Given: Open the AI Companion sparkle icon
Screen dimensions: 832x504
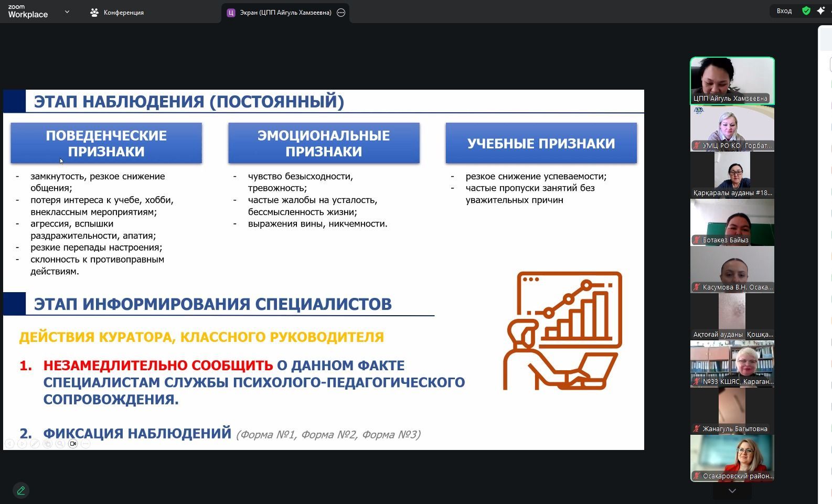Looking at the screenshot, I should pyautogui.click(x=821, y=11).
